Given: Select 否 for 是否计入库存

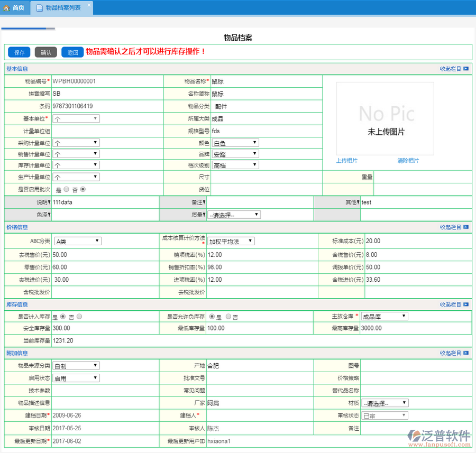Looking at the screenshot, I should [x=79, y=317].
